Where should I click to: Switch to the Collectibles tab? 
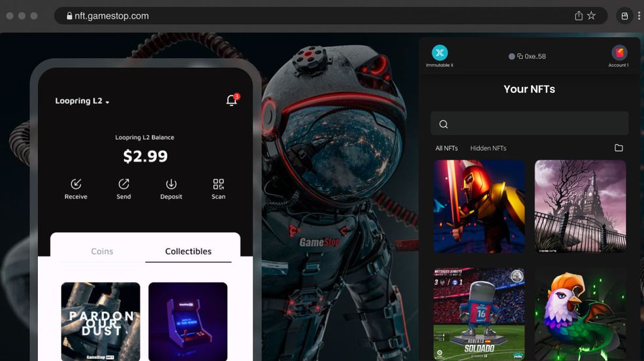tap(188, 251)
